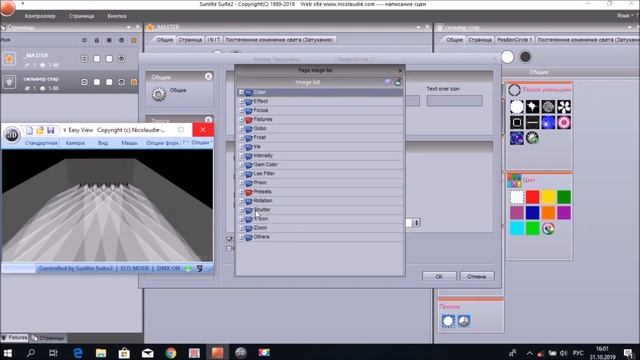The width and height of the screenshot is (640, 360).
Task: Click gear icon in Общие section
Action: pyautogui.click(x=159, y=94)
